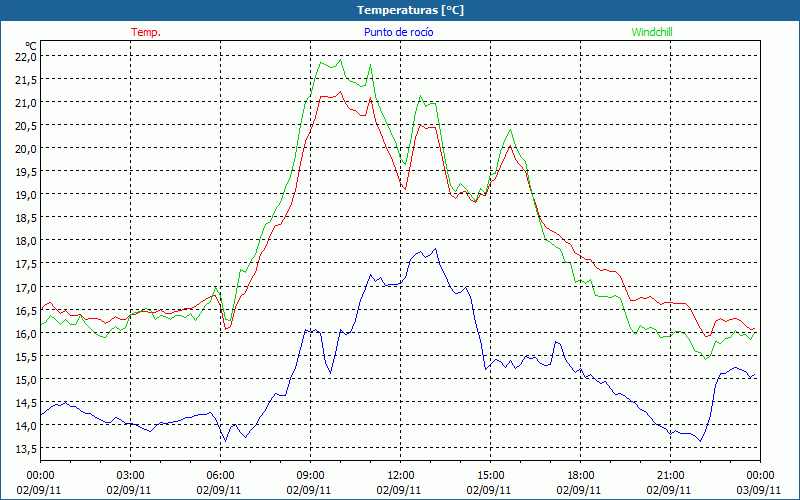Image resolution: width=800 pixels, height=500 pixels.
Task: Click the 22,0 y-axis value
Action: [x=26, y=56]
